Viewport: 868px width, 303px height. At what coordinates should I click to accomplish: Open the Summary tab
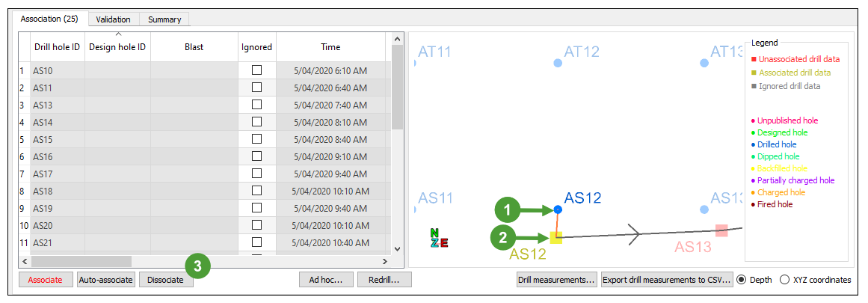(164, 19)
